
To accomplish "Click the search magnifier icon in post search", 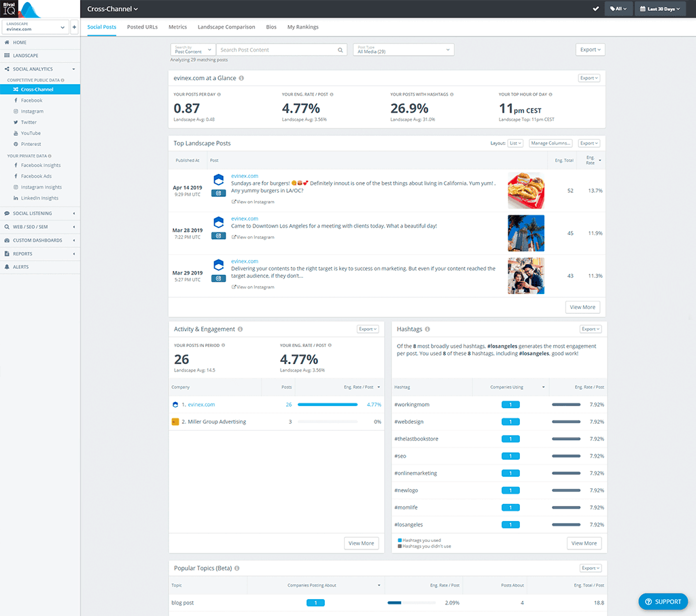I will coord(340,50).
